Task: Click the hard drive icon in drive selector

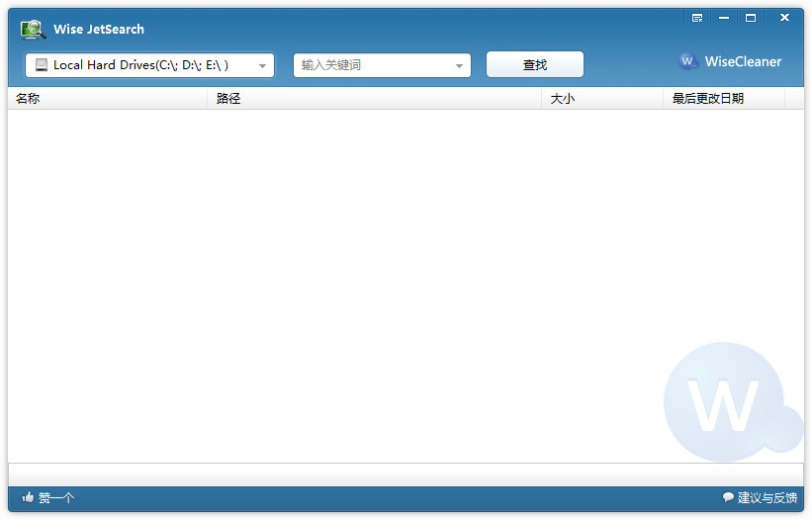Action: pyautogui.click(x=42, y=65)
